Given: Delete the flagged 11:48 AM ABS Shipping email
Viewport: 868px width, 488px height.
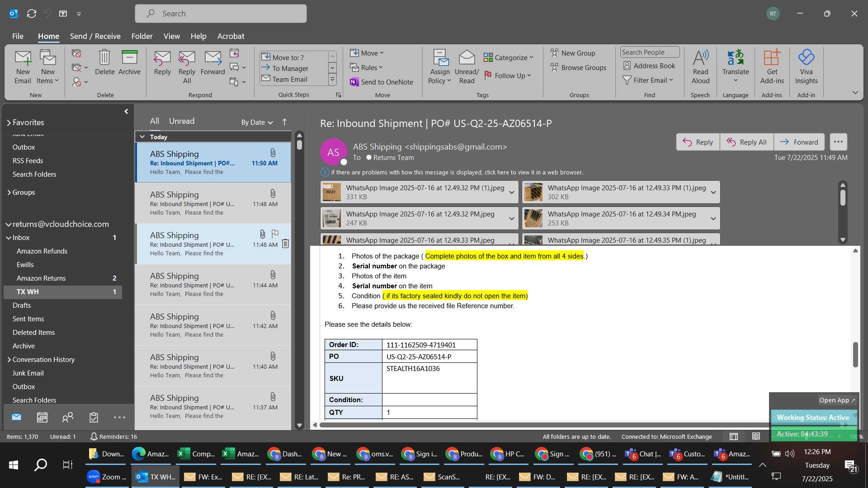Looking at the screenshot, I should [x=285, y=244].
